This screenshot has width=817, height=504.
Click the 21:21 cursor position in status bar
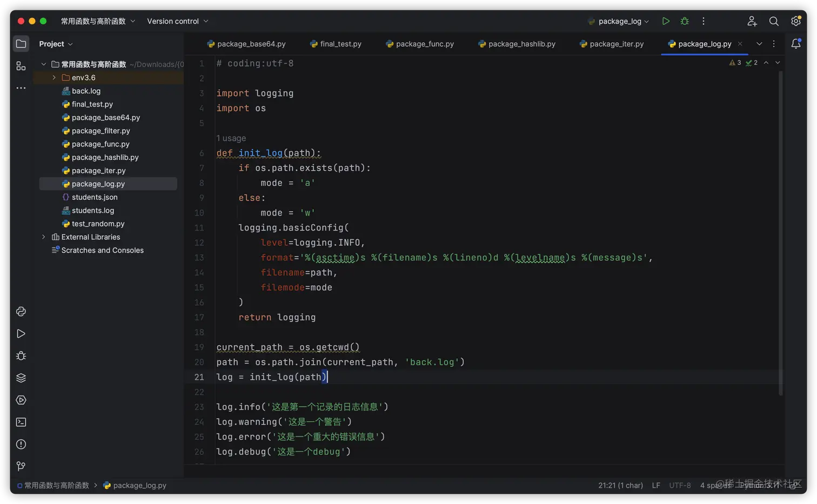coord(620,485)
